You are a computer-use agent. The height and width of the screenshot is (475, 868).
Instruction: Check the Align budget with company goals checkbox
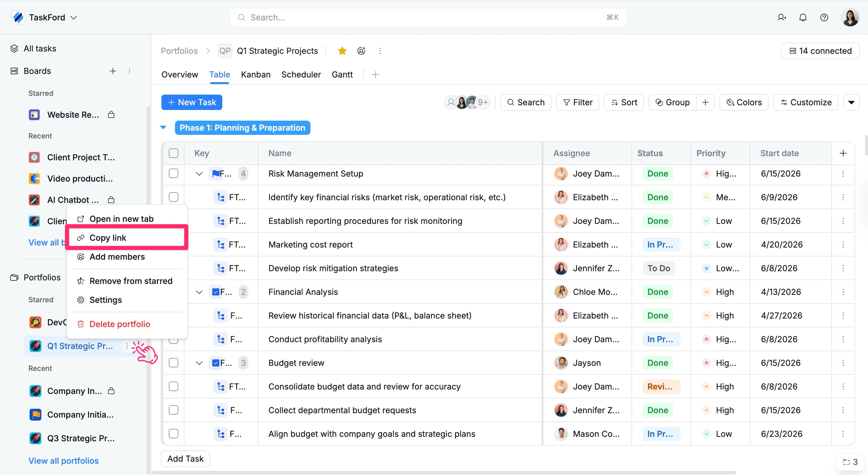pyautogui.click(x=174, y=434)
